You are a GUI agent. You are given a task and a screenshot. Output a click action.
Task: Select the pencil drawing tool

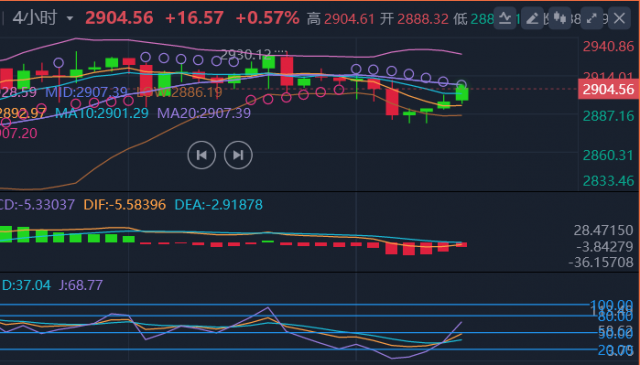pos(532,18)
